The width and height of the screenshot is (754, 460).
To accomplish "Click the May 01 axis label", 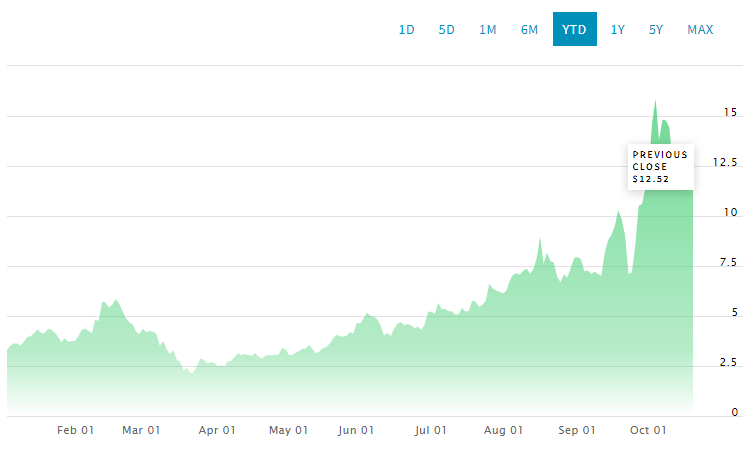I will [288, 430].
